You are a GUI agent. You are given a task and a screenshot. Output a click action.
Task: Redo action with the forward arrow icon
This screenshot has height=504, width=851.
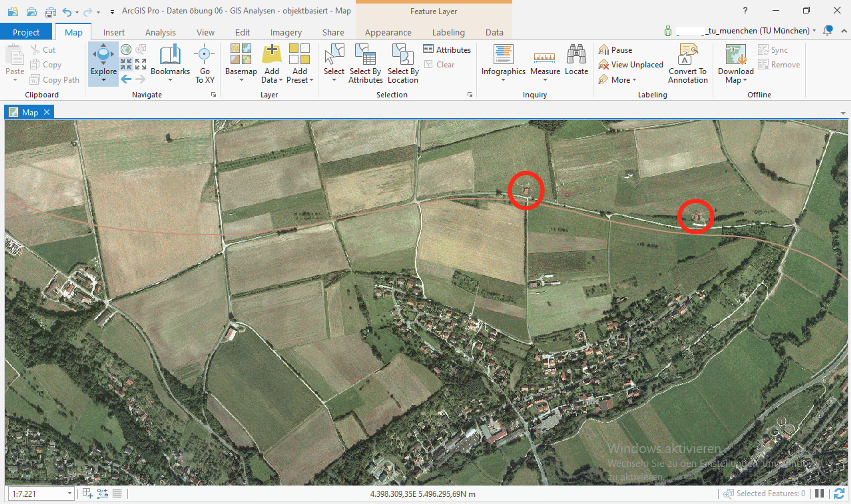click(x=88, y=12)
